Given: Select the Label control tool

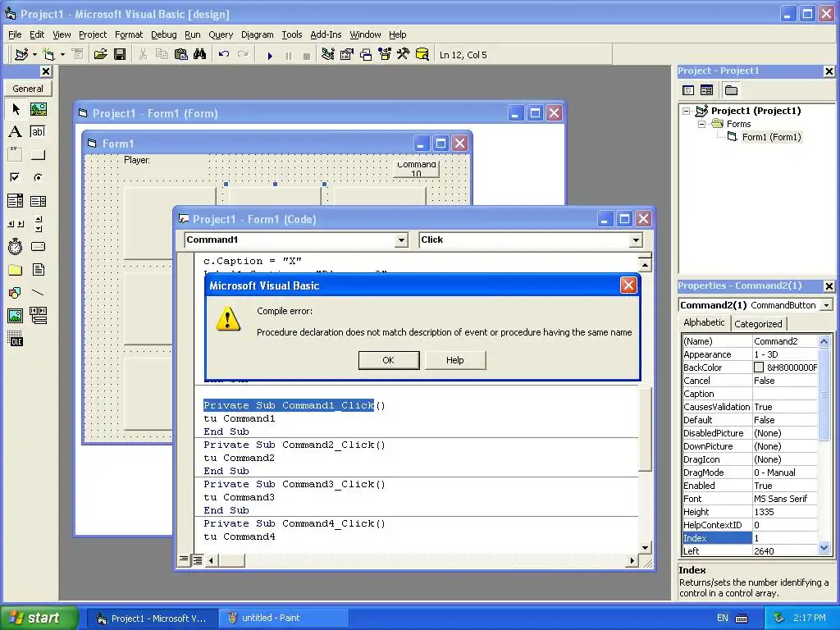Looking at the screenshot, I should (16, 132).
